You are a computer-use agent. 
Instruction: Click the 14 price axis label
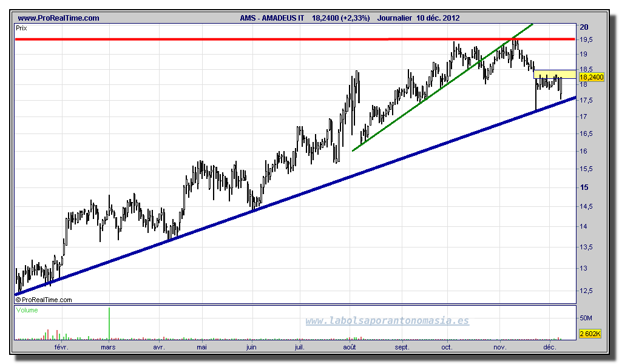click(583, 227)
